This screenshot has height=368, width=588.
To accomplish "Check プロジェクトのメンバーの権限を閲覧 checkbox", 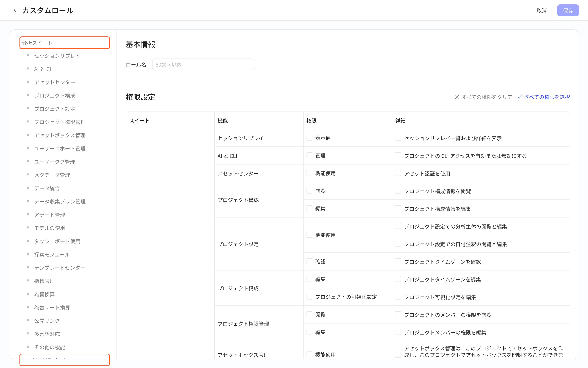I will 398,314.
